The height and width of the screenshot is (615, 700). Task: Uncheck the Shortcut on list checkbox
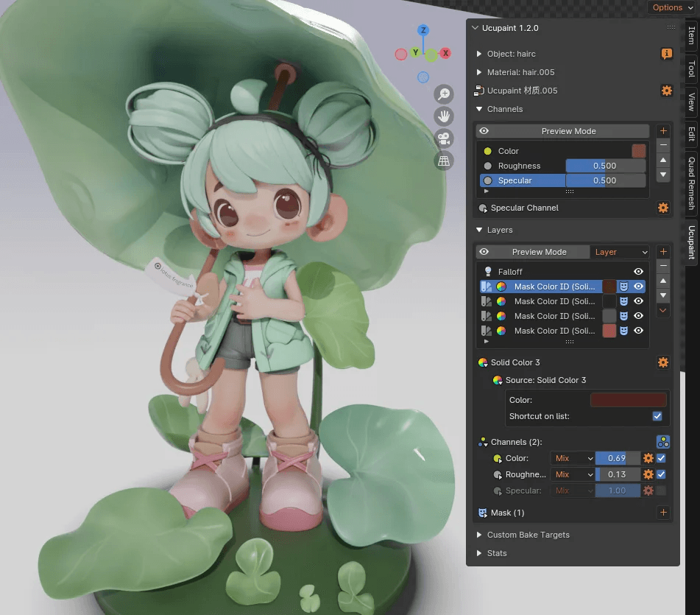(657, 416)
